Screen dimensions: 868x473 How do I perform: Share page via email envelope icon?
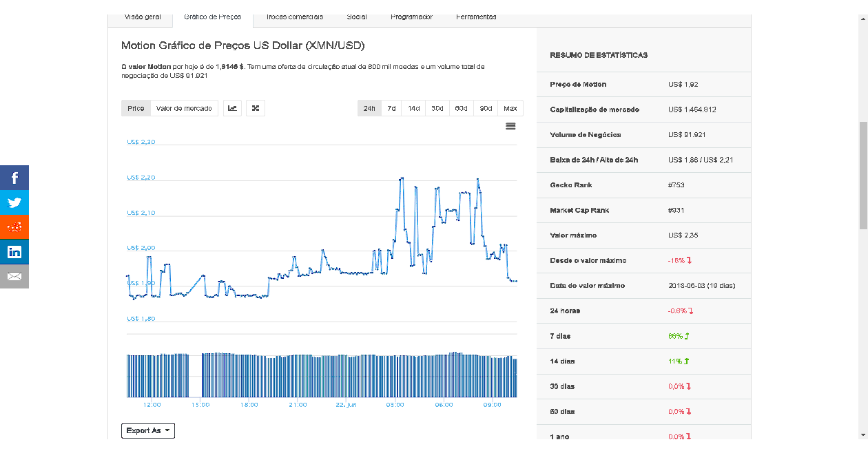pyautogui.click(x=14, y=277)
